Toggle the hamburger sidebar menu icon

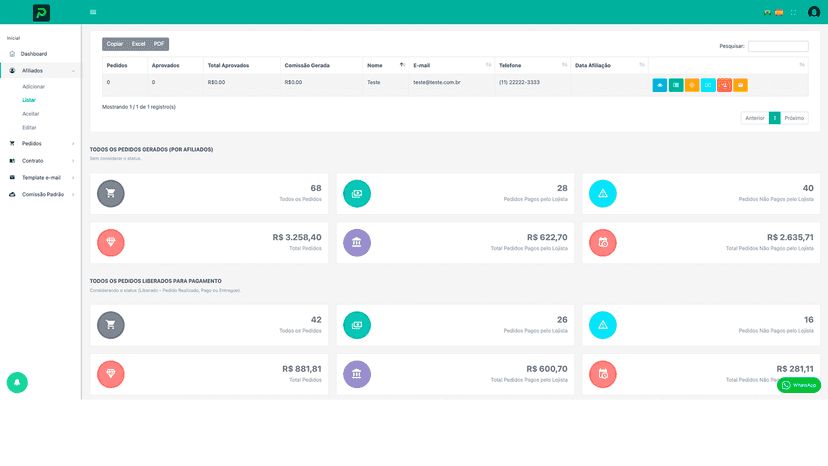click(93, 12)
